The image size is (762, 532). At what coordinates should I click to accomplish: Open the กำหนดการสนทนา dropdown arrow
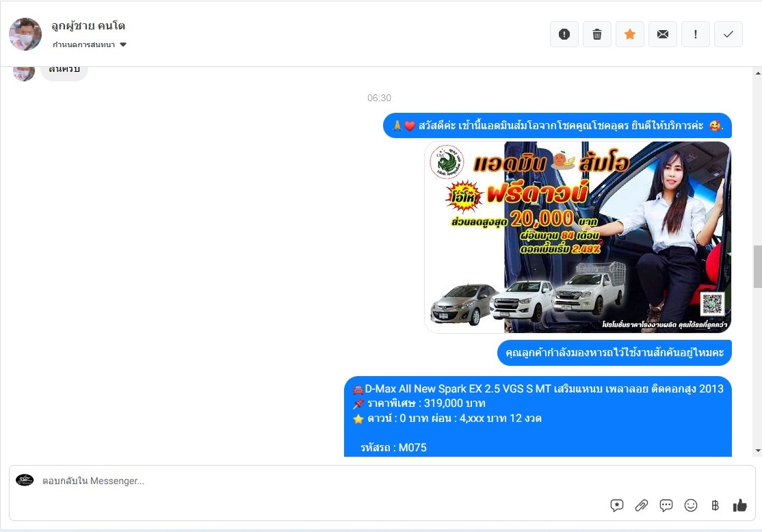pos(123,44)
